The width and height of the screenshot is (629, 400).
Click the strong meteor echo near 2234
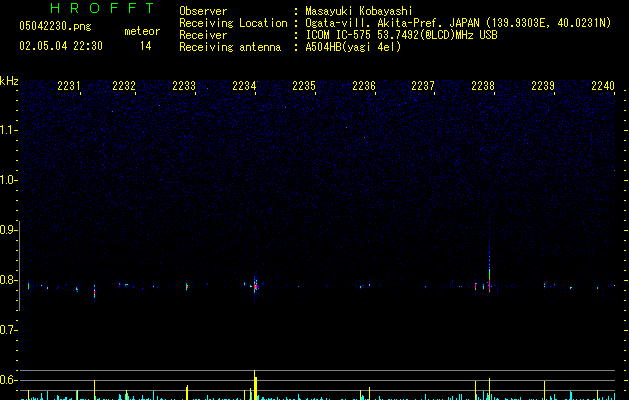255,285
